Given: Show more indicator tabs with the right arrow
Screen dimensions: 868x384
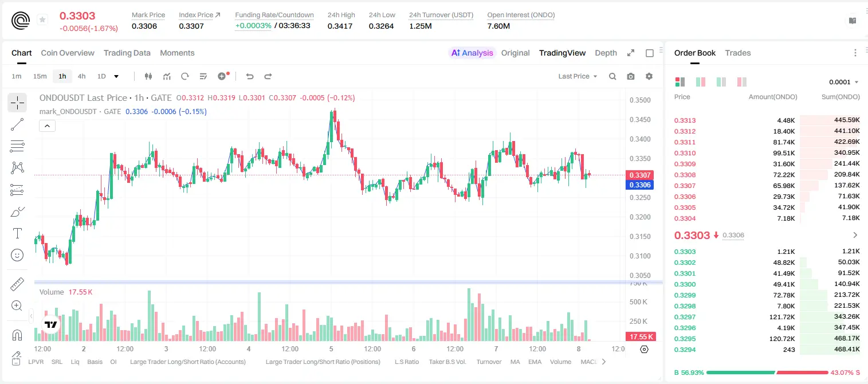Looking at the screenshot, I should (x=603, y=362).
